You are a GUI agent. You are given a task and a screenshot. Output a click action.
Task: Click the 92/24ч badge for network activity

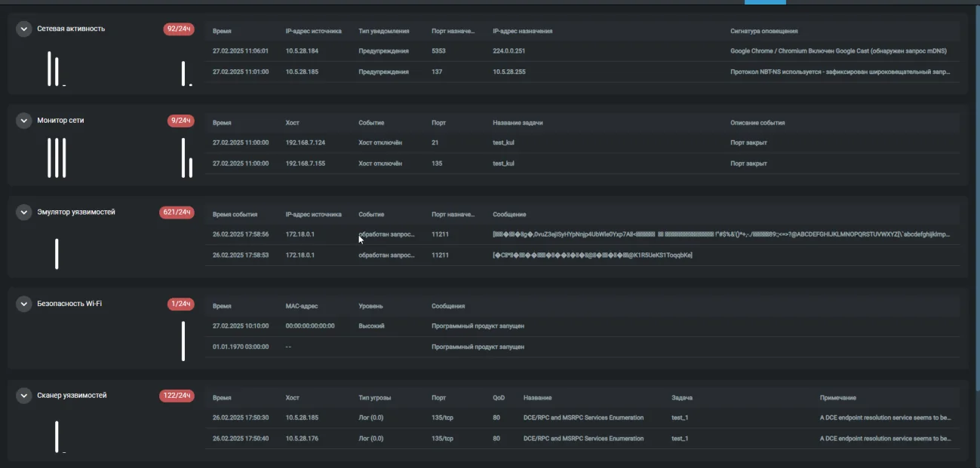point(179,29)
